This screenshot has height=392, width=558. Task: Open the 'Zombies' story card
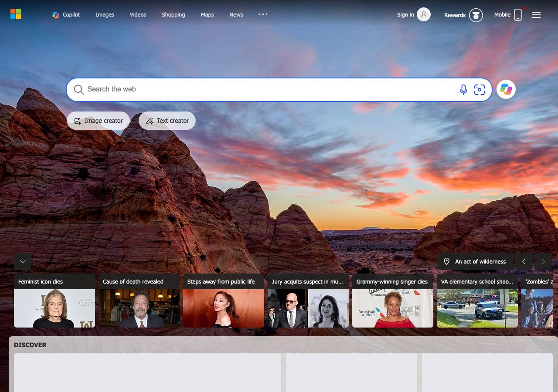(537, 301)
